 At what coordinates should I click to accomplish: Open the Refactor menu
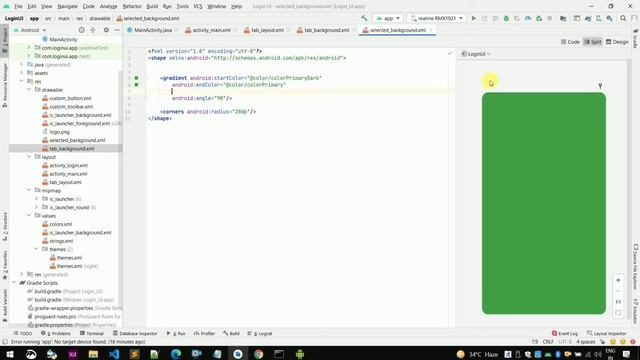(132, 6)
